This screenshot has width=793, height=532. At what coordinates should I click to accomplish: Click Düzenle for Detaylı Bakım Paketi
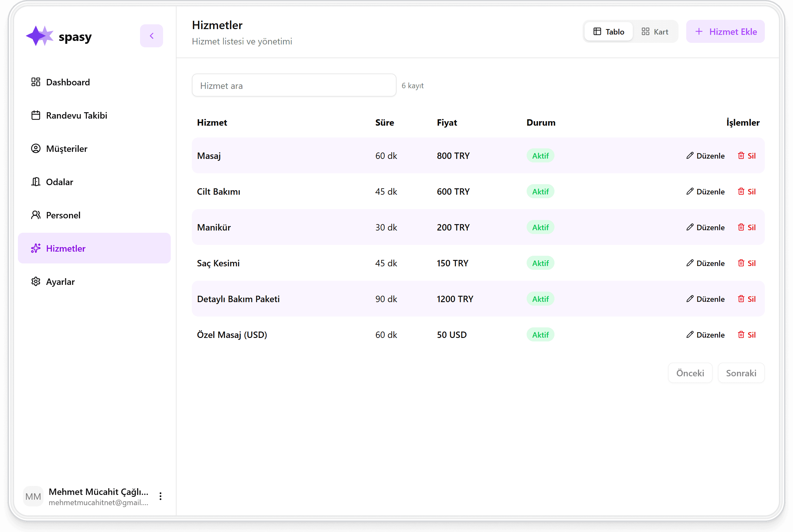(x=705, y=299)
